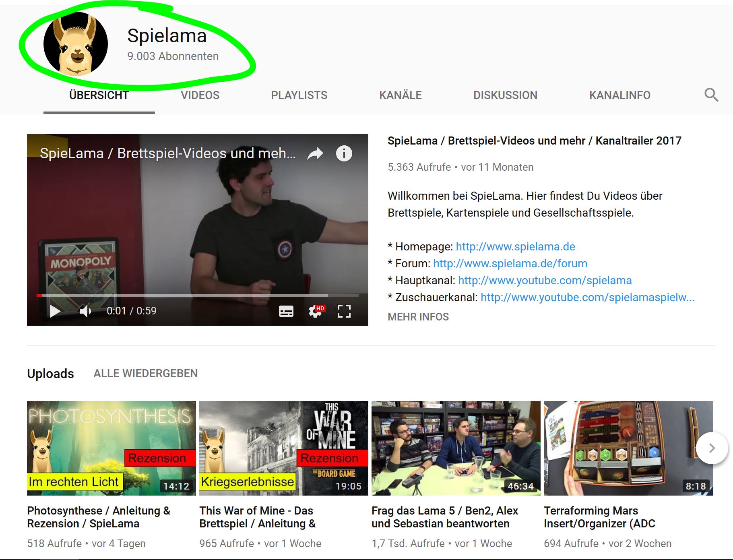
Task: Toggle subtitles on the trailer player
Action: [x=286, y=311]
